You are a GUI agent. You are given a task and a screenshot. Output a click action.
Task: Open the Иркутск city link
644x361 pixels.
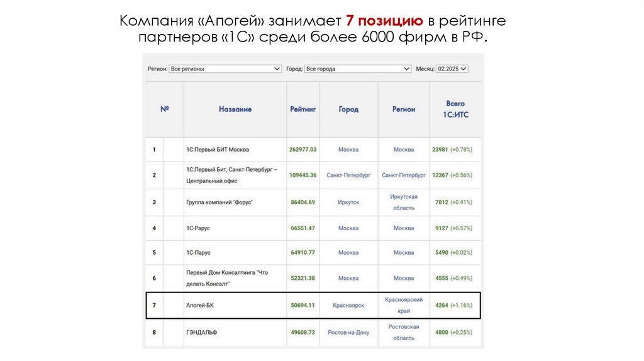[x=348, y=202]
